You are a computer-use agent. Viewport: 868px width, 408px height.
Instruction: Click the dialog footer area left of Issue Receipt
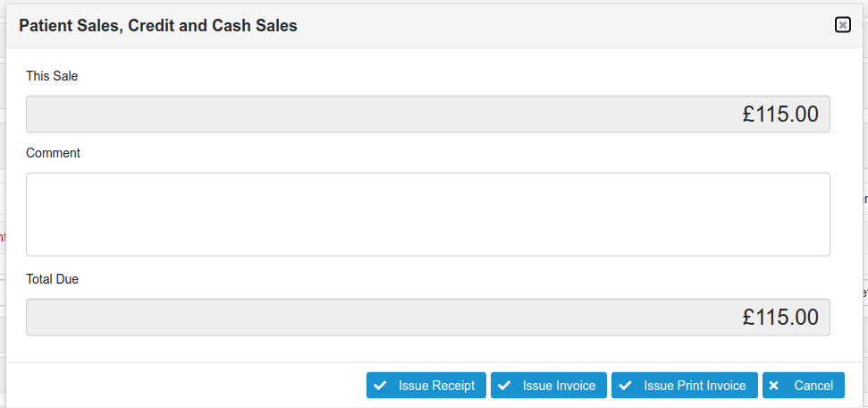tap(179, 386)
